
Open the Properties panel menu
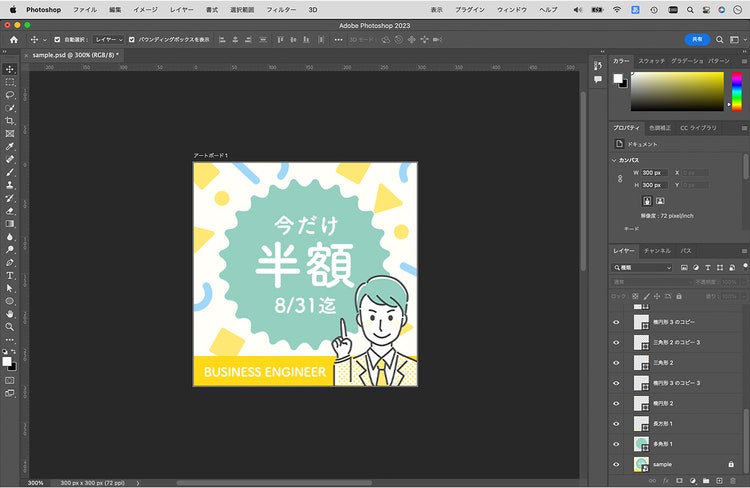point(744,128)
